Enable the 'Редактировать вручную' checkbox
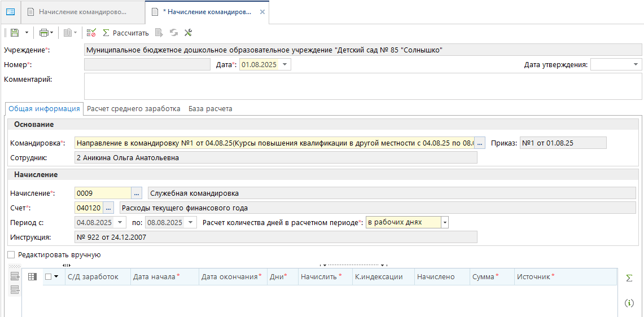644x317 pixels. click(x=11, y=255)
